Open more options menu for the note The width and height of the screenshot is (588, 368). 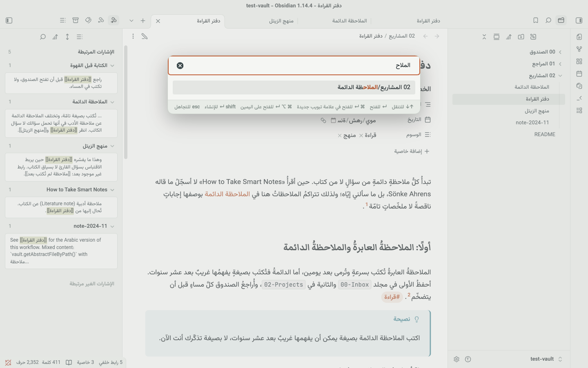pyautogui.click(x=133, y=36)
